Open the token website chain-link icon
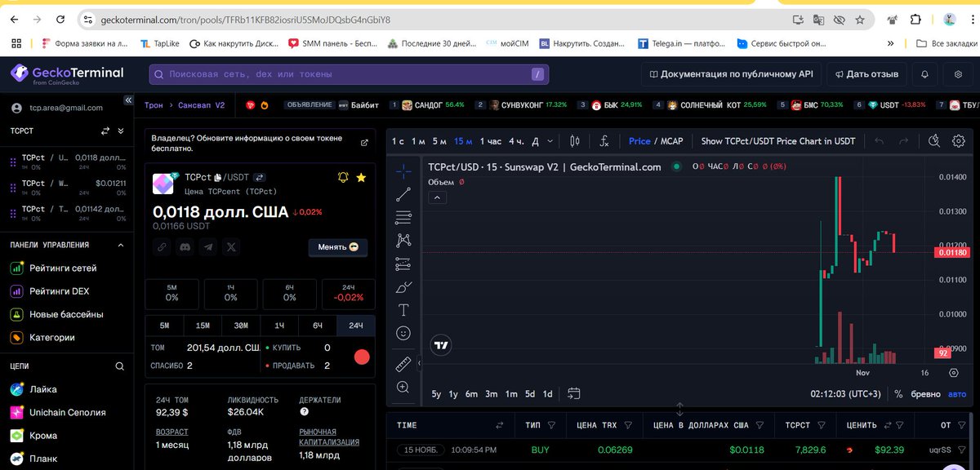Image resolution: width=980 pixels, height=470 pixels. point(163,246)
